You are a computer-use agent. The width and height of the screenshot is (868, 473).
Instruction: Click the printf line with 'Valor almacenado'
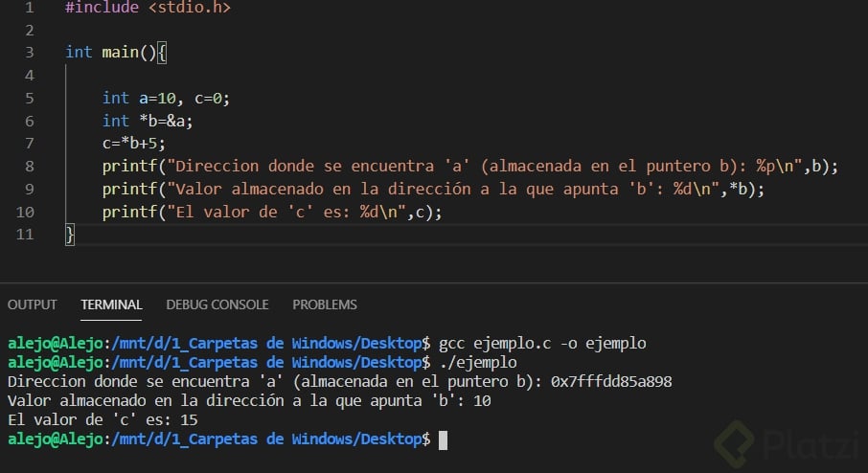point(433,190)
